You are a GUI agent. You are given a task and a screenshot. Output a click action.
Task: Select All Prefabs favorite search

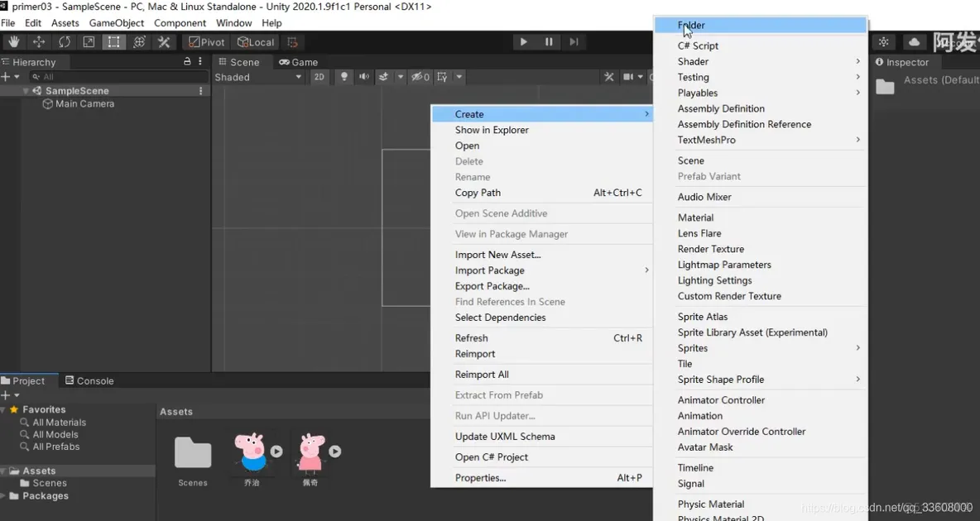(x=56, y=447)
